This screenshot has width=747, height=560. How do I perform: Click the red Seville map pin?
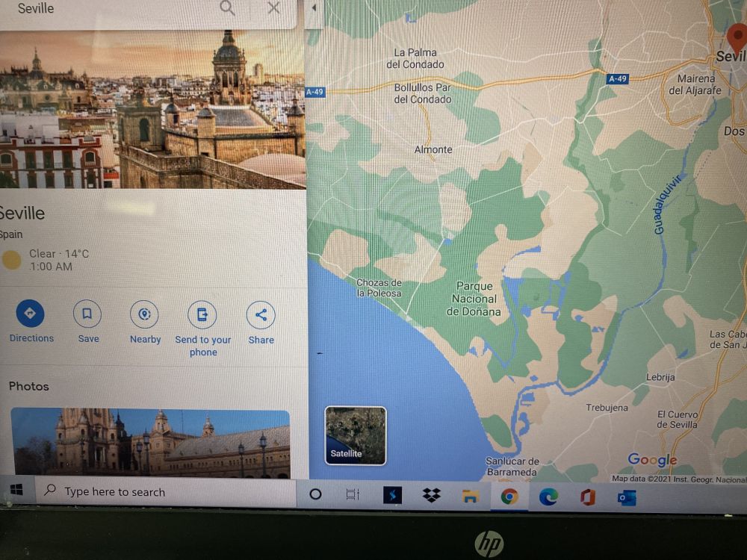[737, 39]
